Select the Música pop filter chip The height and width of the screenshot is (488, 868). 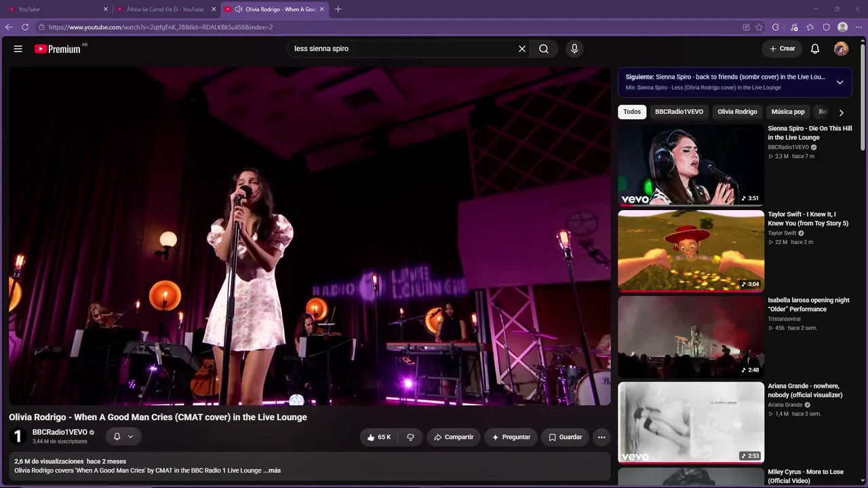coord(788,112)
